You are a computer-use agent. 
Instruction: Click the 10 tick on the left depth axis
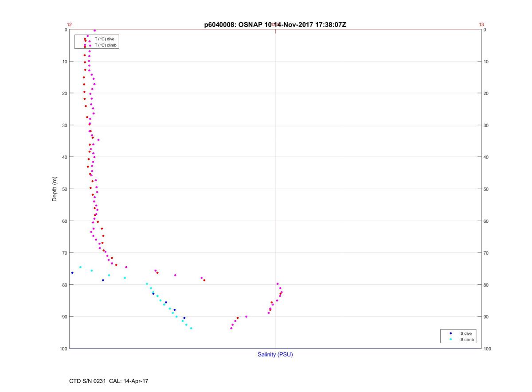(x=64, y=62)
